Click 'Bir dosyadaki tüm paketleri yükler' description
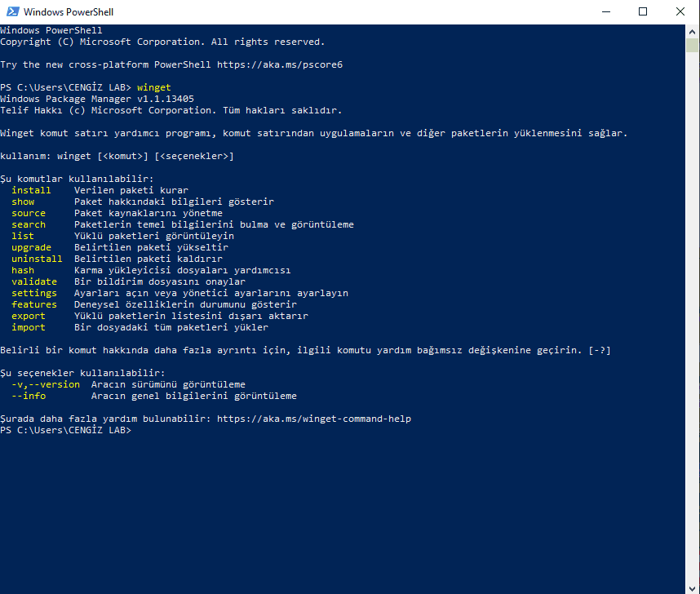700x594 pixels. pyautogui.click(x=171, y=327)
